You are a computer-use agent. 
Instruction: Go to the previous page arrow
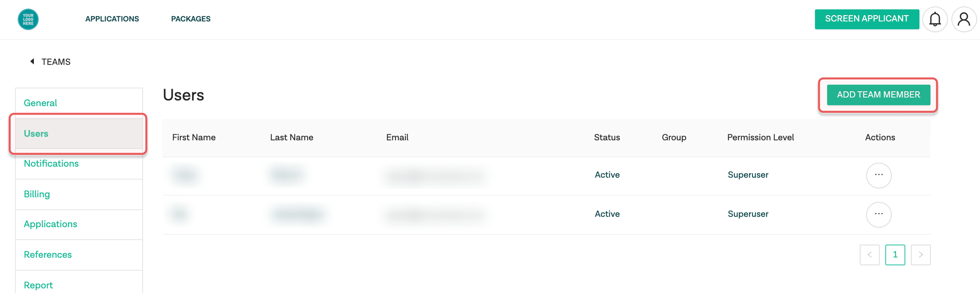point(869,254)
